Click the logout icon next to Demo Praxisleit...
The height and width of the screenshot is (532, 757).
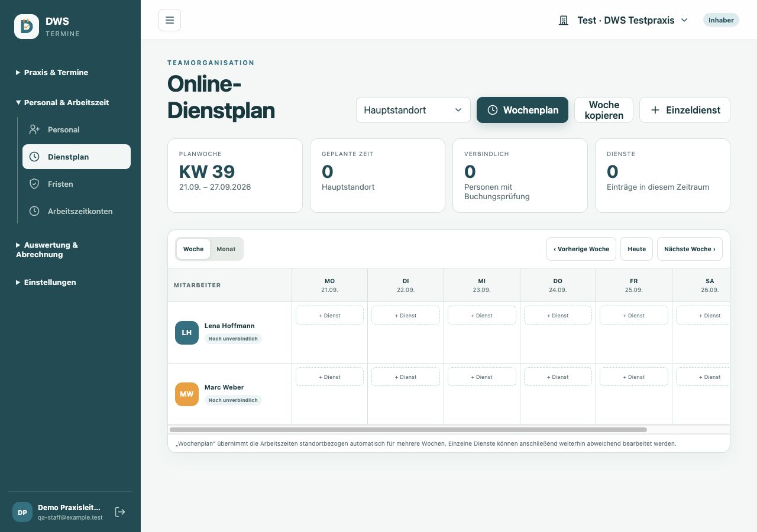pos(120,512)
